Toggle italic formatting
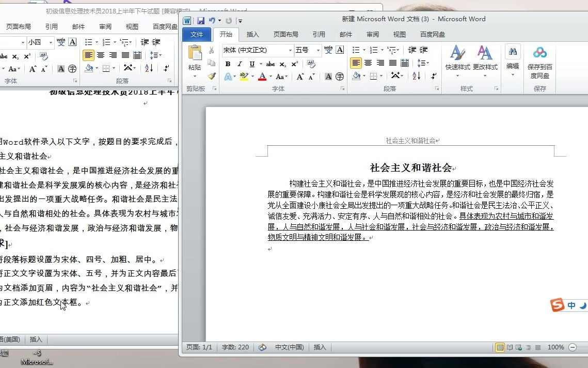This screenshot has width=588, height=368. pos(240,64)
